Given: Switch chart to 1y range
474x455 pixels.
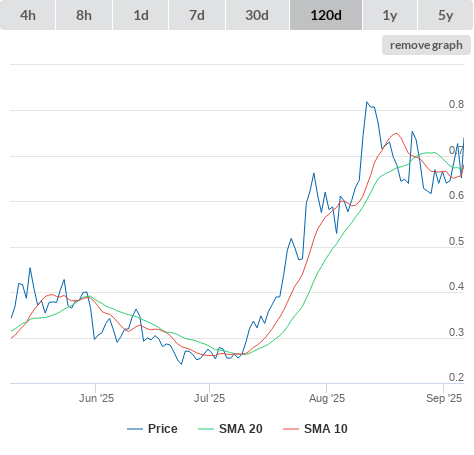Looking at the screenshot, I should click(390, 15).
